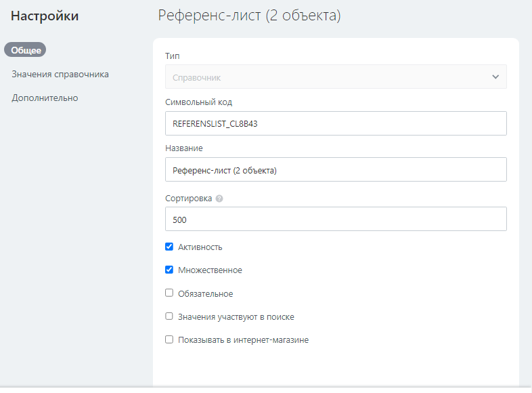Check Показывать в интернет-магазине option
Viewport: 532px width, 393px height.
tap(169, 339)
